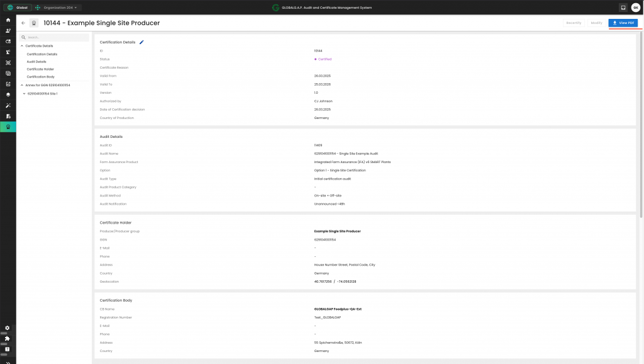
Task: Click the magic wand icon in the sidebar
Action: point(8,105)
